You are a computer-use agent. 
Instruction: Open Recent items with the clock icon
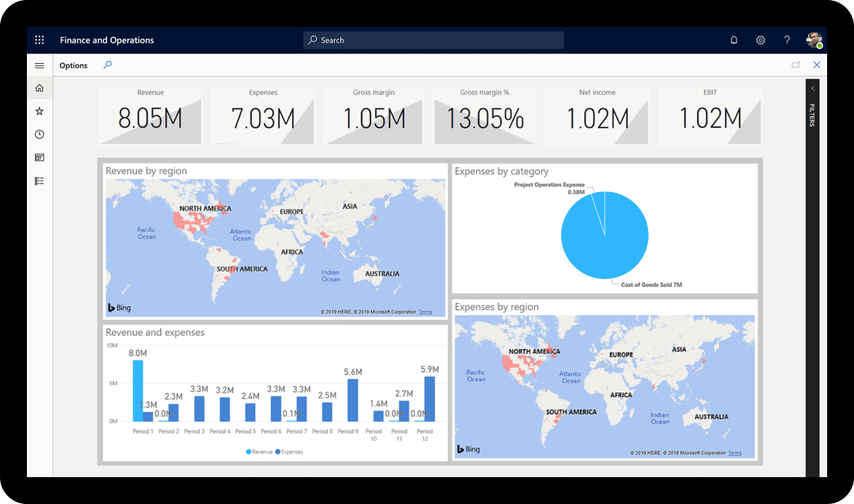(39, 134)
